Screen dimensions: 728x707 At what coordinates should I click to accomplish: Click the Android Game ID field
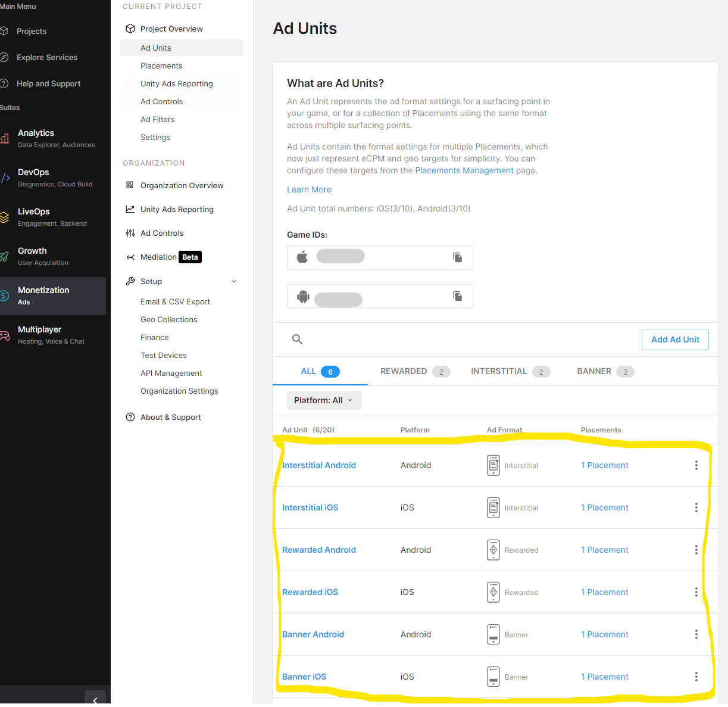point(380,296)
